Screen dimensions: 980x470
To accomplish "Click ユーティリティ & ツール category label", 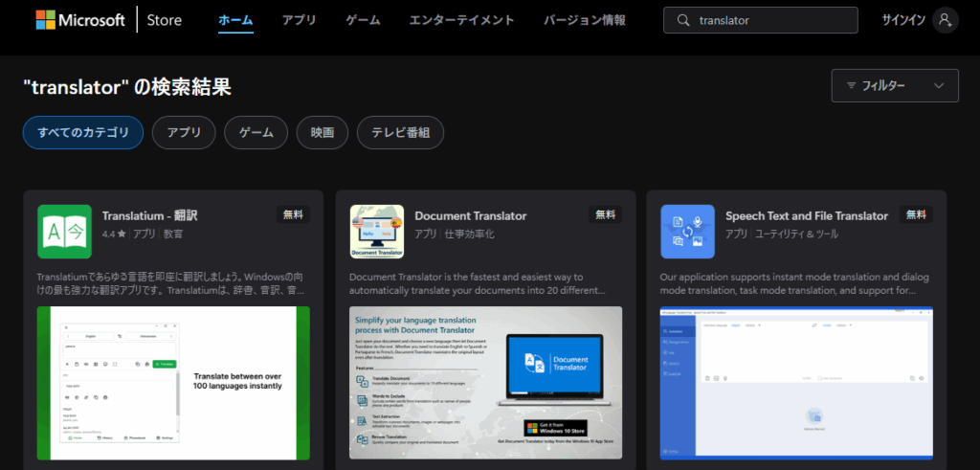I will coord(797,235).
